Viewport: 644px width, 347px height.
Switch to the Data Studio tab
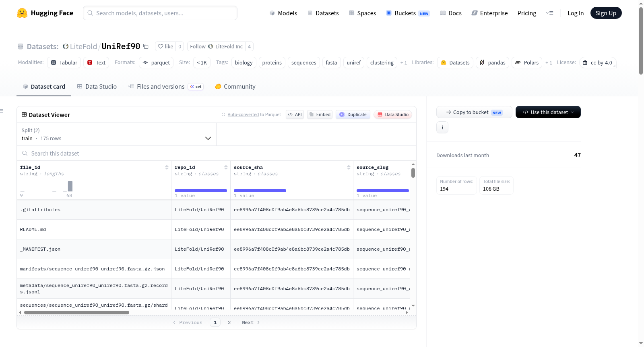tap(97, 87)
